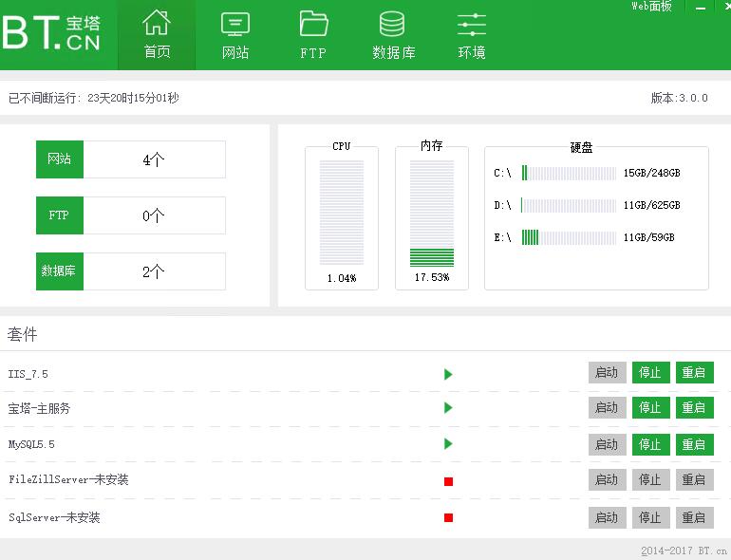Select the FileZillServer-未安装 row name

coord(68,479)
